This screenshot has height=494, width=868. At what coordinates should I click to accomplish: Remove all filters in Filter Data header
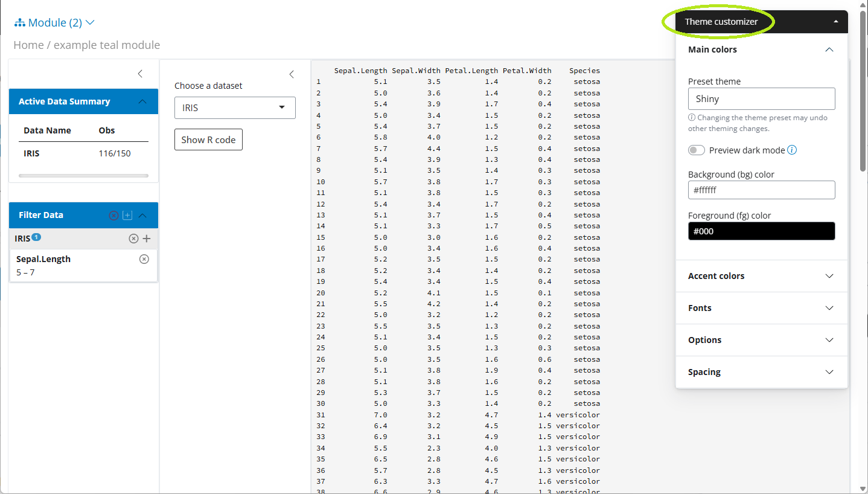113,216
